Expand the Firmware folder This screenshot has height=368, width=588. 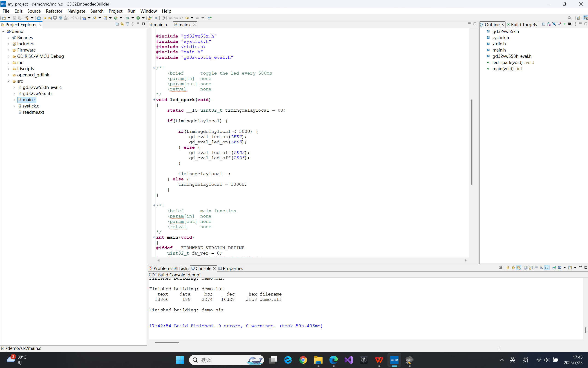[x=9, y=50]
